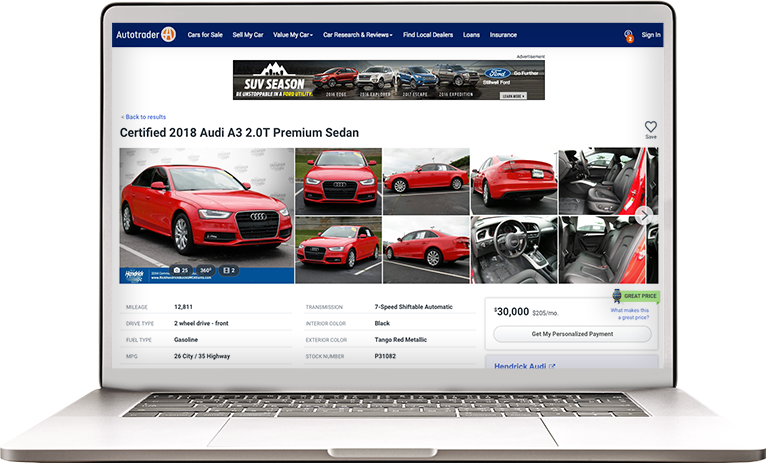Open rear view Audi thumbnail
This screenshot has height=463, width=766.
(x=514, y=181)
